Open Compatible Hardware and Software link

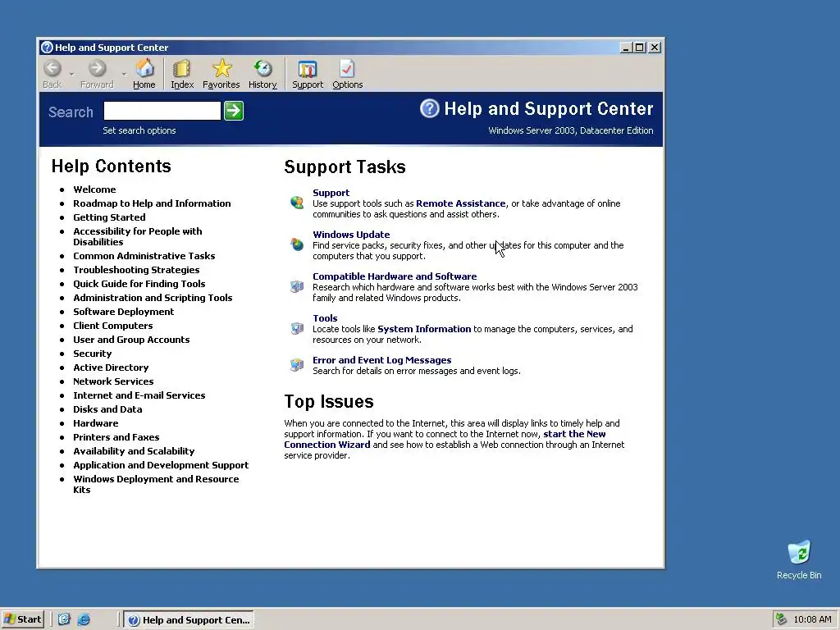point(395,276)
